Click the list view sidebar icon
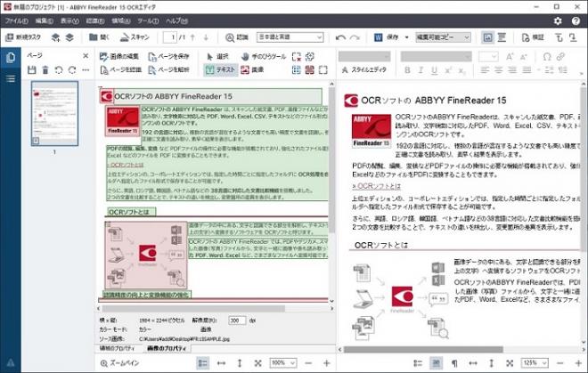 point(11,78)
